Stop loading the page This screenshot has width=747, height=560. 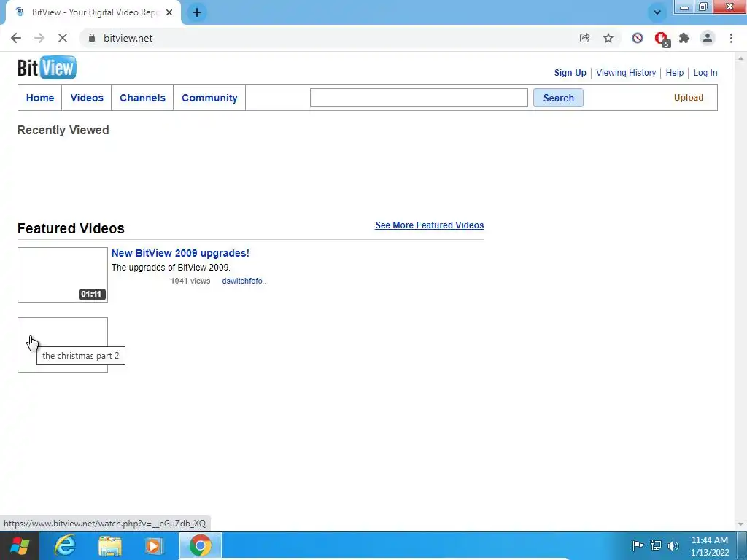(63, 38)
